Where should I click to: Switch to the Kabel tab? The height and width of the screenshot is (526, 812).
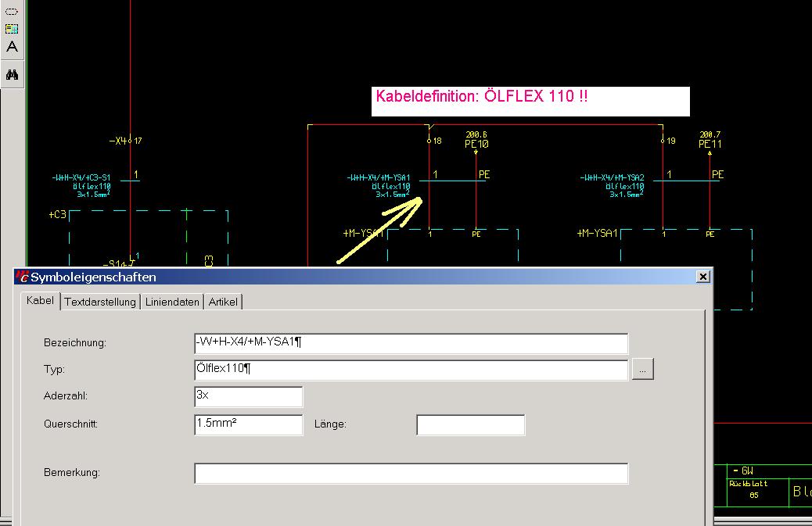(40, 300)
